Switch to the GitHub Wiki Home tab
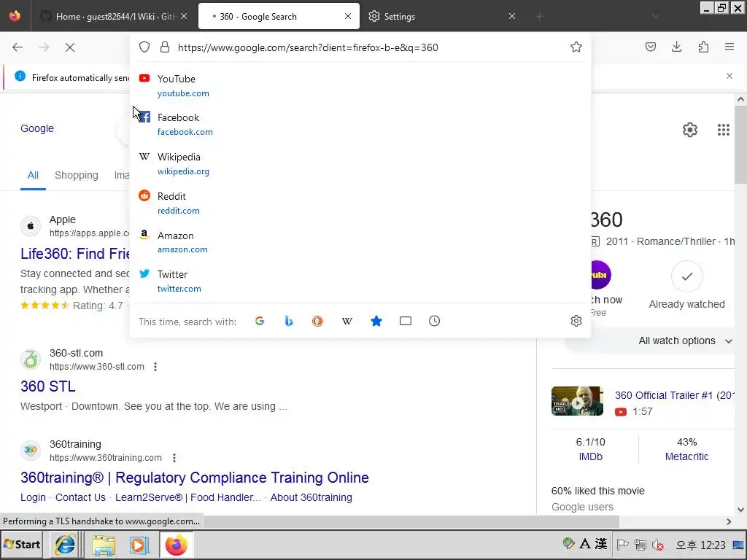This screenshot has height=560, width=747. (115, 16)
